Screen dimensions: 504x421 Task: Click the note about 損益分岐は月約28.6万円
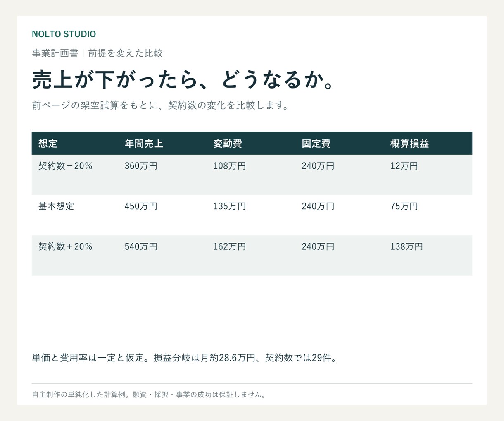tap(185, 358)
